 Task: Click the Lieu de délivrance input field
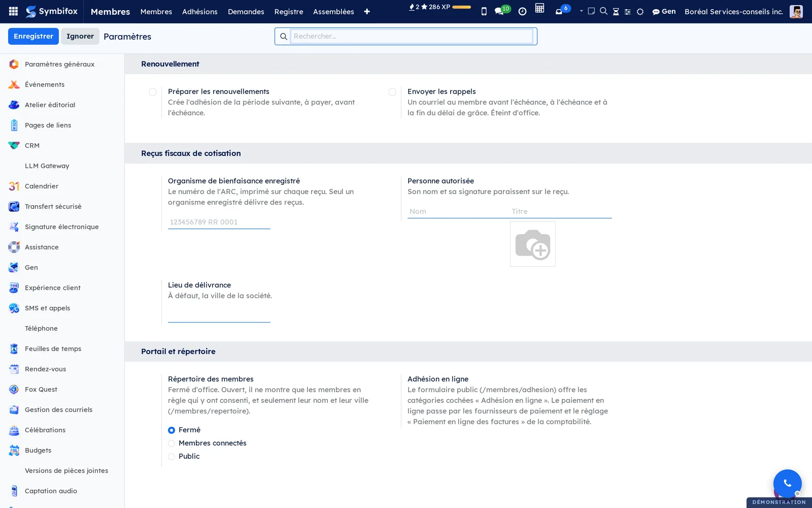point(219,315)
